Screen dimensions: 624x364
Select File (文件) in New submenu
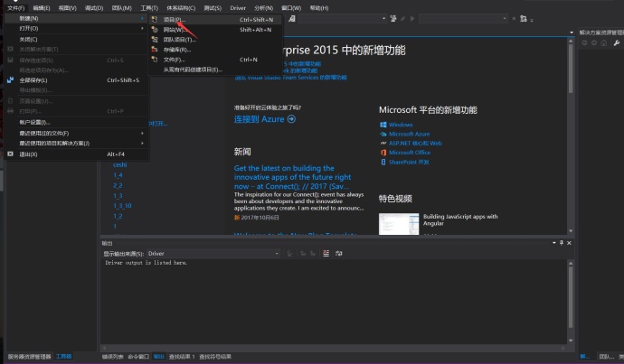(x=215, y=60)
